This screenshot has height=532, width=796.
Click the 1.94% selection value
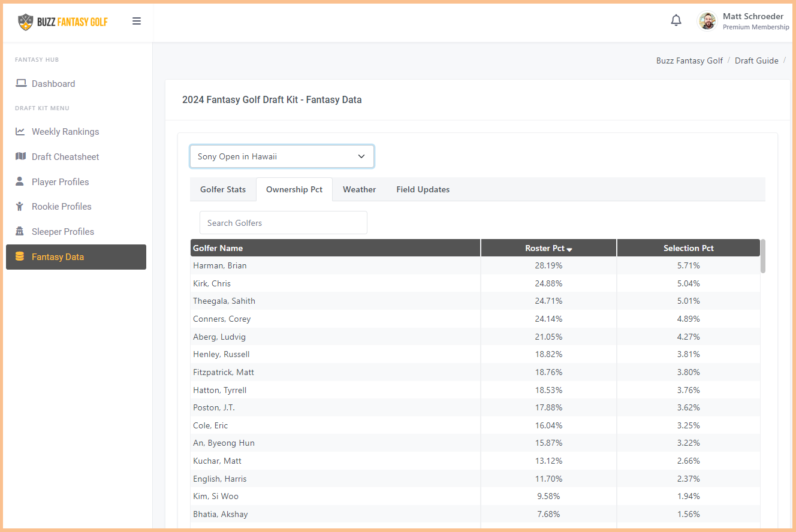[688, 496]
